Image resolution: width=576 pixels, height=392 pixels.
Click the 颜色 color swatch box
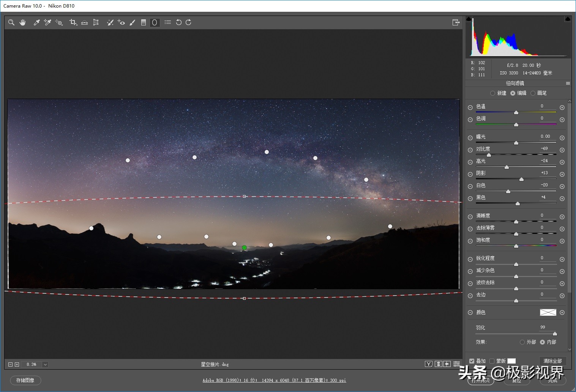[x=548, y=312]
